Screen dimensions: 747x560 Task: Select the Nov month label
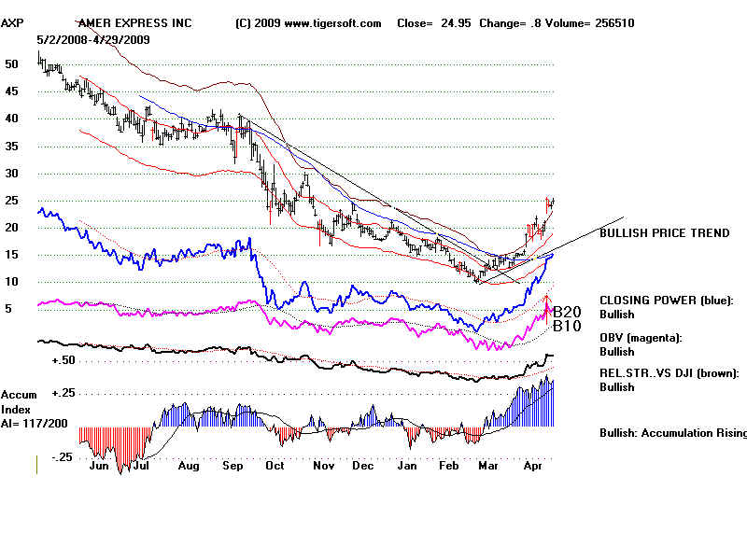pyautogui.click(x=323, y=466)
